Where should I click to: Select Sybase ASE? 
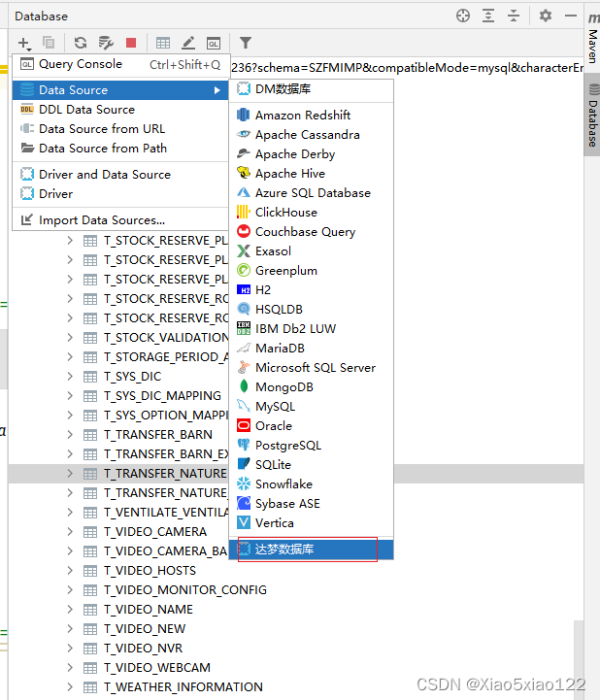pyautogui.click(x=311, y=504)
